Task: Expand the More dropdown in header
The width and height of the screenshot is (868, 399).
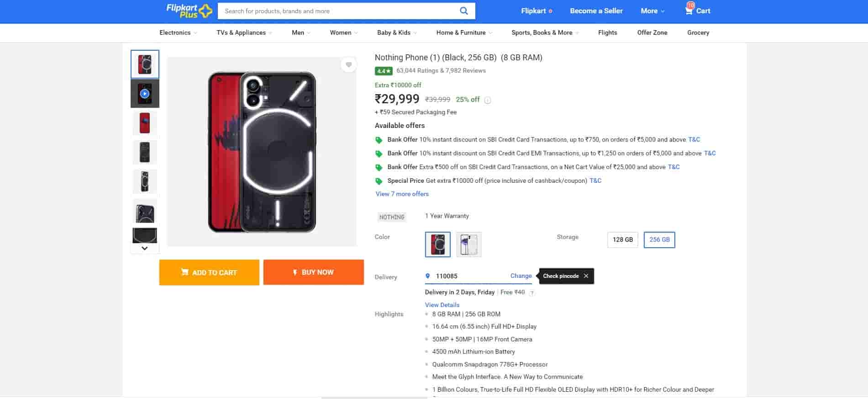Action: point(652,11)
